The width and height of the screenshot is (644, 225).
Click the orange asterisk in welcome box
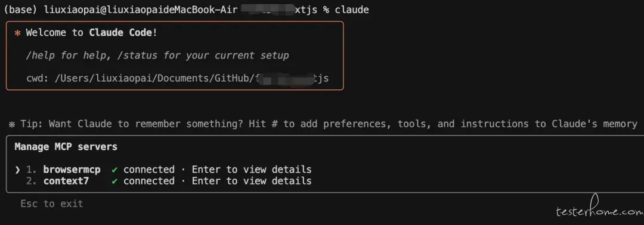pyautogui.click(x=17, y=33)
